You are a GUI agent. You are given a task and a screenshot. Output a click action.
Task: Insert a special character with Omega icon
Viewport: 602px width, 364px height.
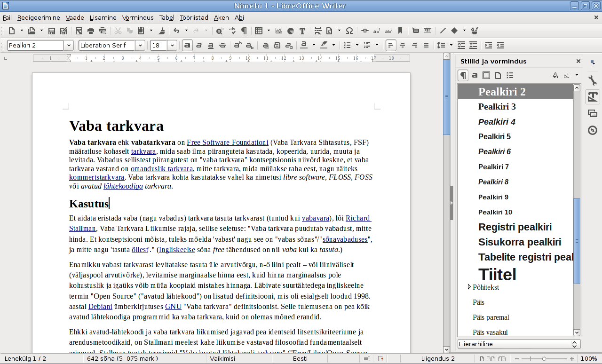click(349, 31)
